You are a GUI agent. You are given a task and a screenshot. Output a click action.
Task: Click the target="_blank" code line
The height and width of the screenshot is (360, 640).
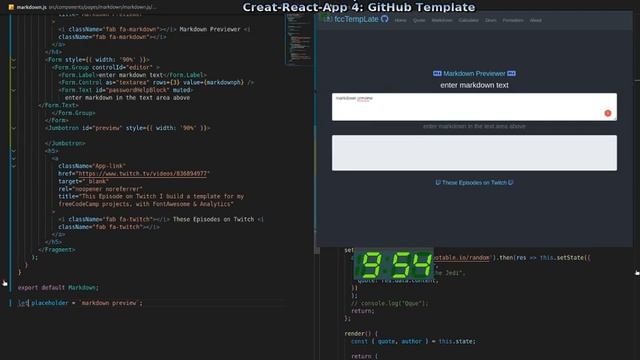click(x=84, y=181)
